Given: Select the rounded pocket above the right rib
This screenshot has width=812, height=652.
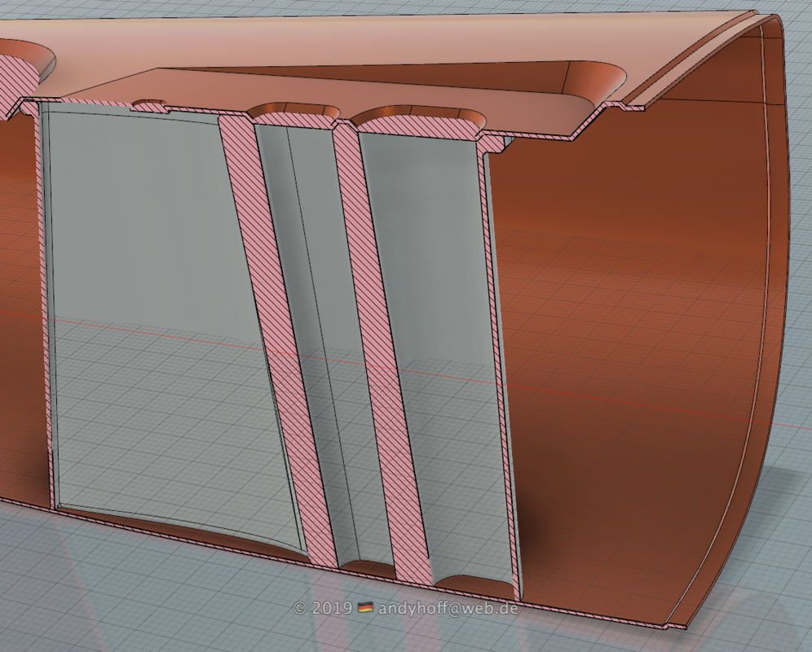Looking at the screenshot, I should (x=416, y=113).
